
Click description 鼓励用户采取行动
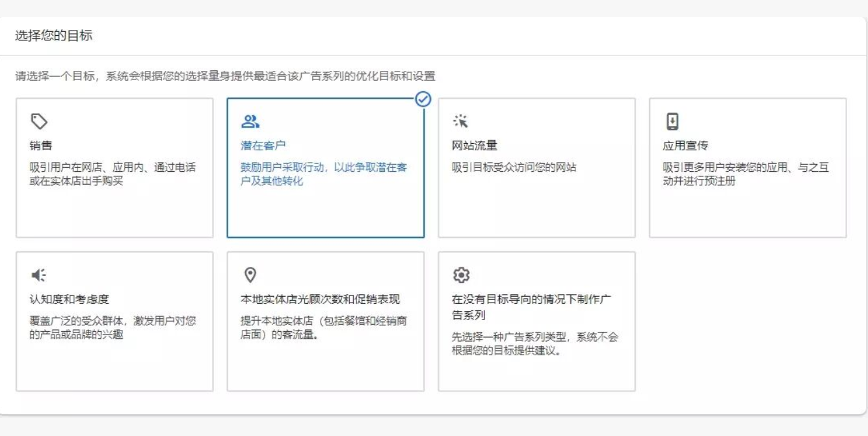tap(324, 174)
